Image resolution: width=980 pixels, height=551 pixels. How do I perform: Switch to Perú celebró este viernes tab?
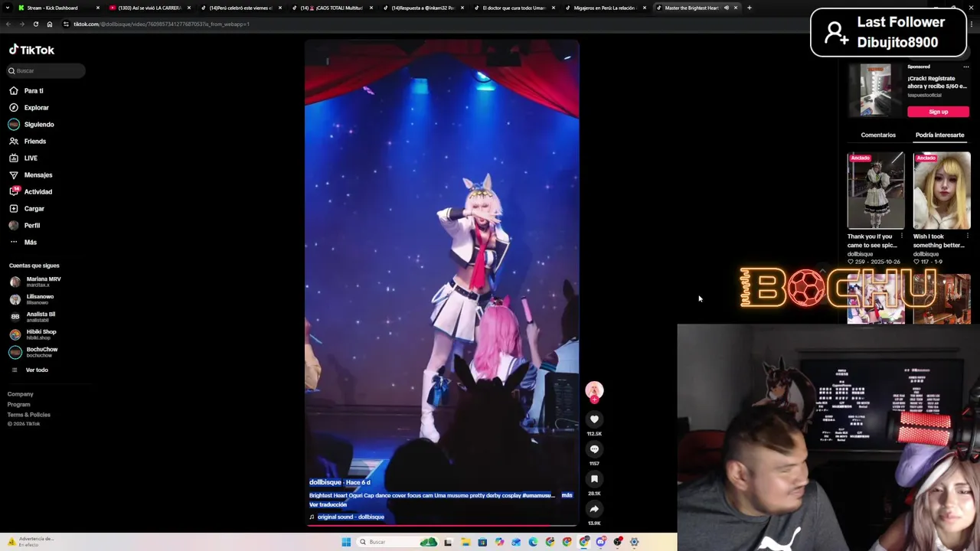coord(240,8)
